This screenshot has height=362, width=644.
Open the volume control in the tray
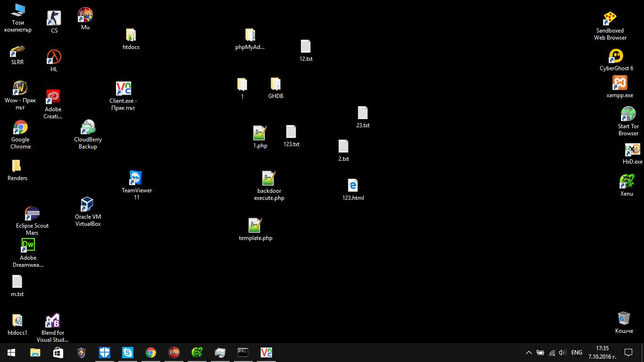pyautogui.click(x=562, y=353)
